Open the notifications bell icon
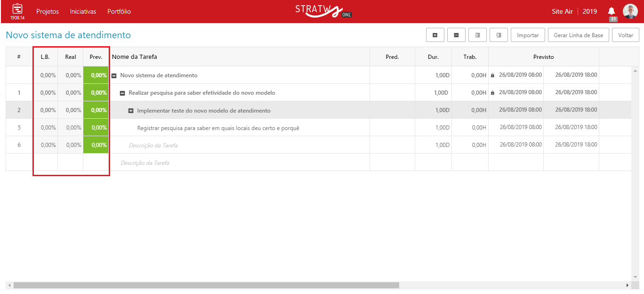Image resolution: width=644 pixels, height=294 pixels. 612,11
